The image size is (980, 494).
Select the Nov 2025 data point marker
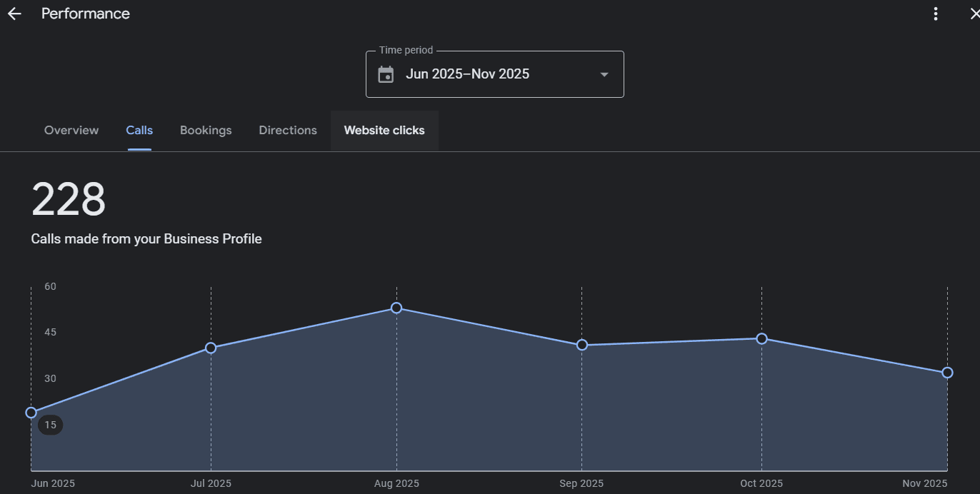(947, 373)
